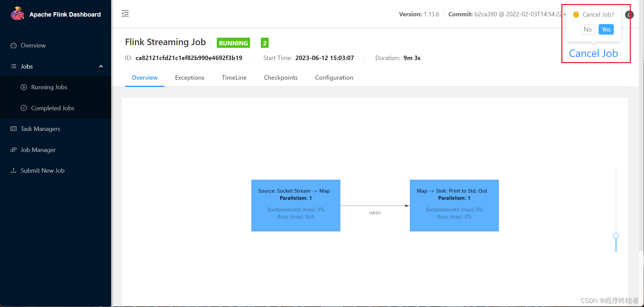The height and width of the screenshot is (307, 644).
Task: Select the Source: Socket Stream -> Map node
Action: 296,206
